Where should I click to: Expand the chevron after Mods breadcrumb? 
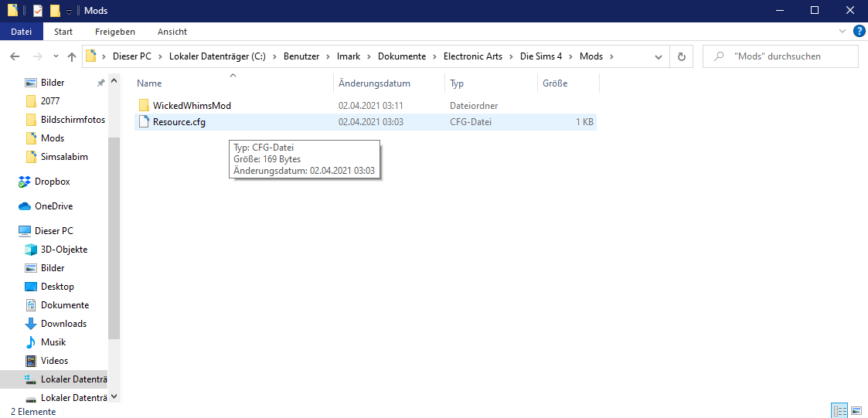pyautogui.click(x=611, y=56)
